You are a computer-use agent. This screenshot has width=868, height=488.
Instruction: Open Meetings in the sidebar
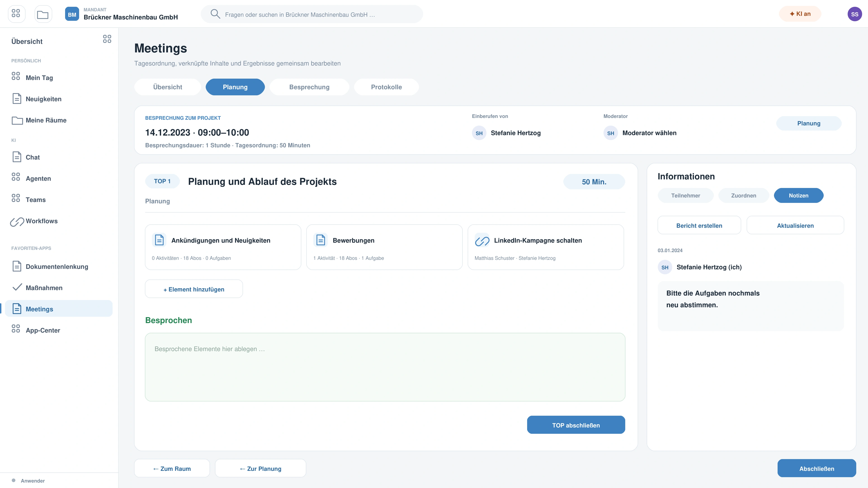tap(59, 309)
